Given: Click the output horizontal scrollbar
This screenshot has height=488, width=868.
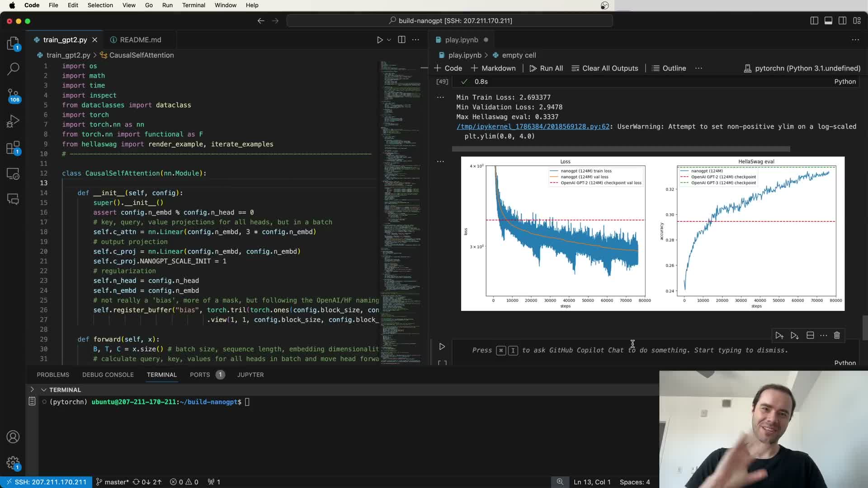Looking at the screenshot, I should click(621, 149).
